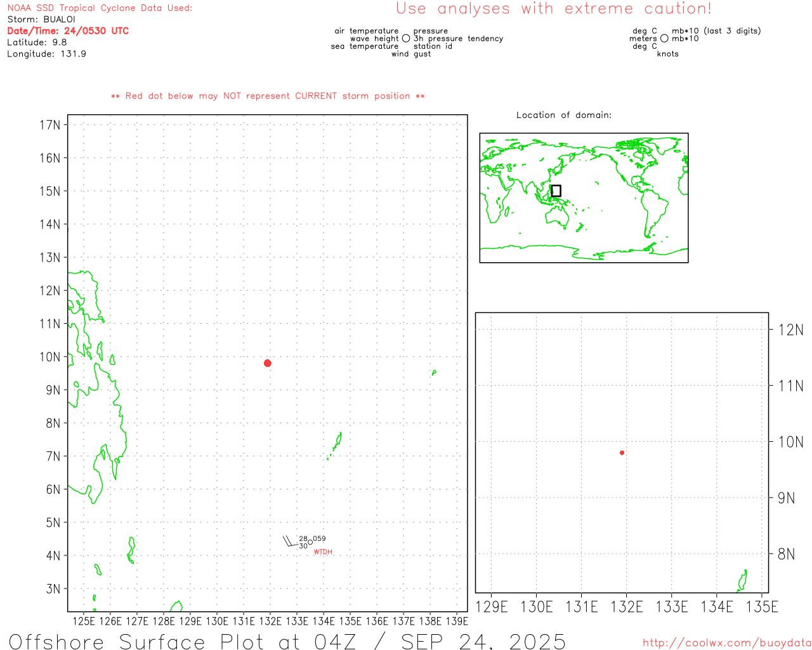Select the WTDH station circle marker
The width and height of the screenshot is (812, 650).
tap(310, 542)
